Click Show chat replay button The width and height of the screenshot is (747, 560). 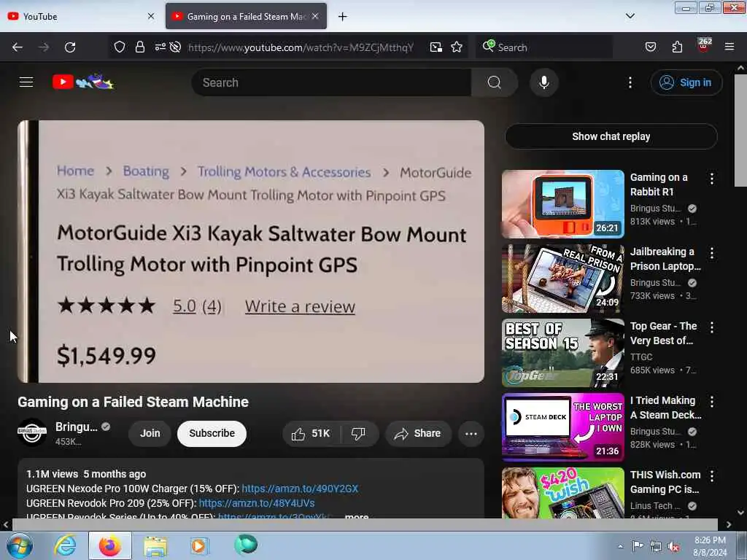point(611,136)
